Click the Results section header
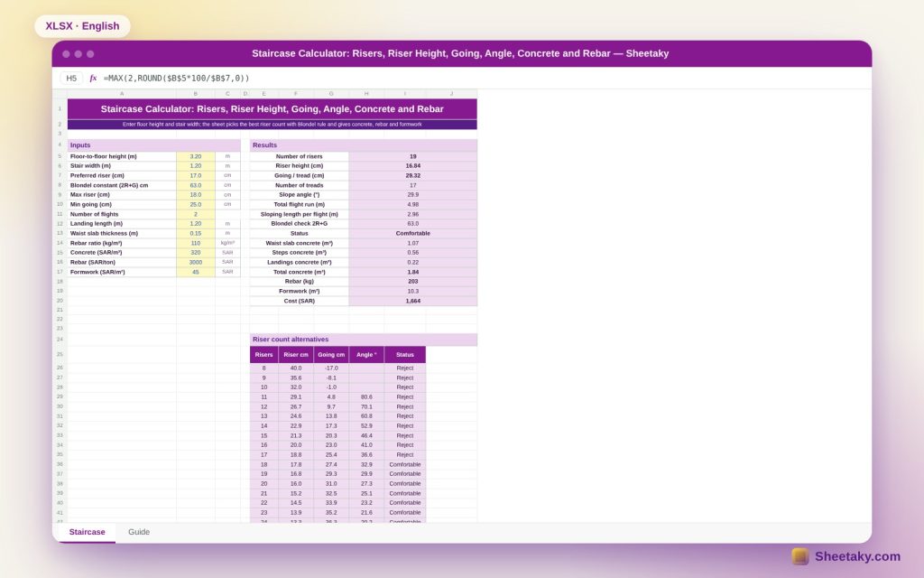The image size is (924, 578). (364, 145)
